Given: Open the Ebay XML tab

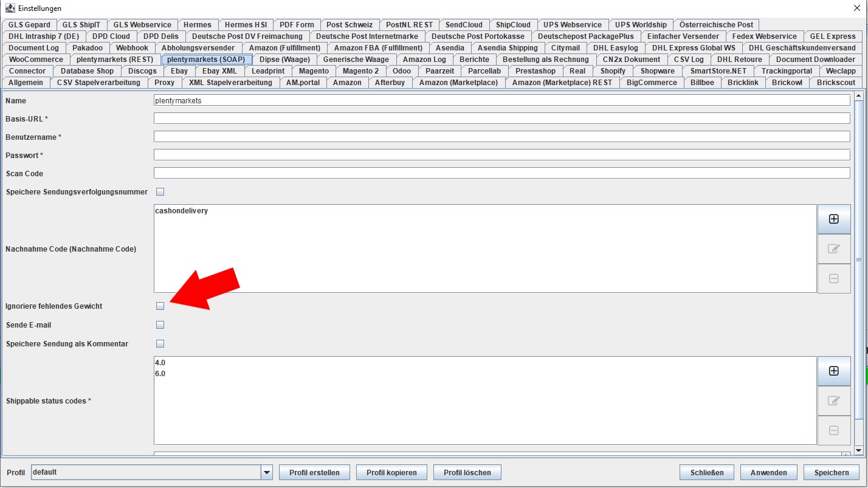Looking at the screenshot, I should point(219,71).
